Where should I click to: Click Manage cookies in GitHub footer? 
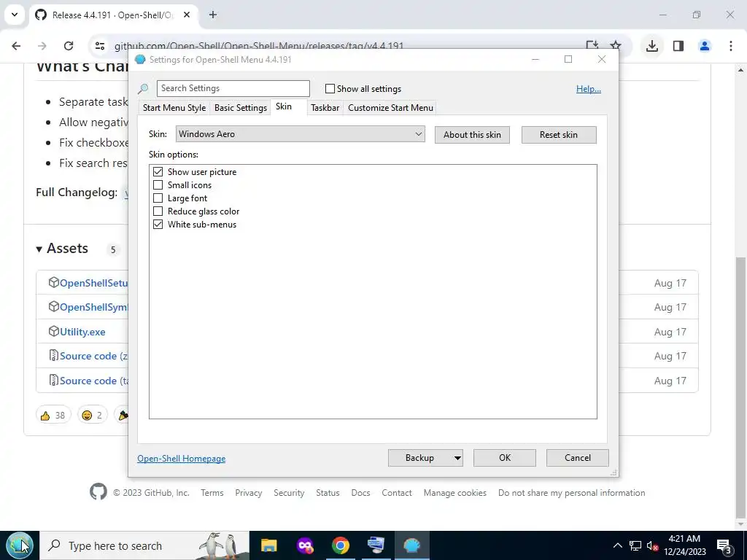tap(455, 493)
